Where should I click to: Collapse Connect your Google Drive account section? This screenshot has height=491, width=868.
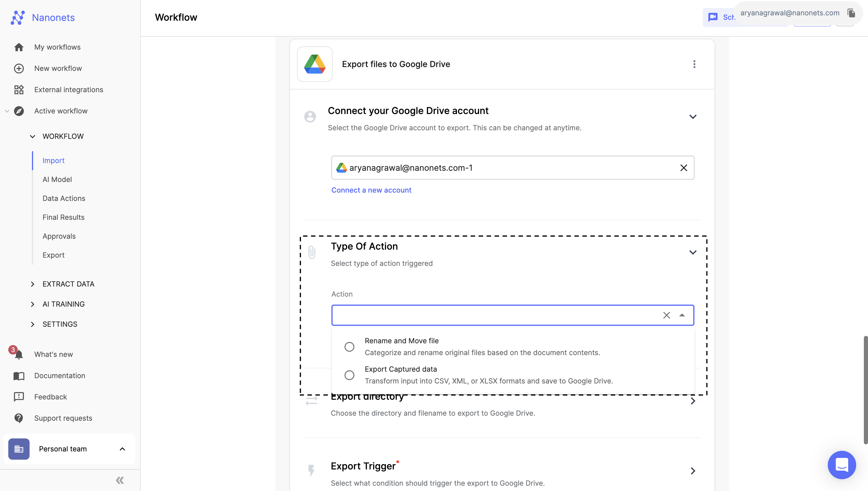(693, 117)
